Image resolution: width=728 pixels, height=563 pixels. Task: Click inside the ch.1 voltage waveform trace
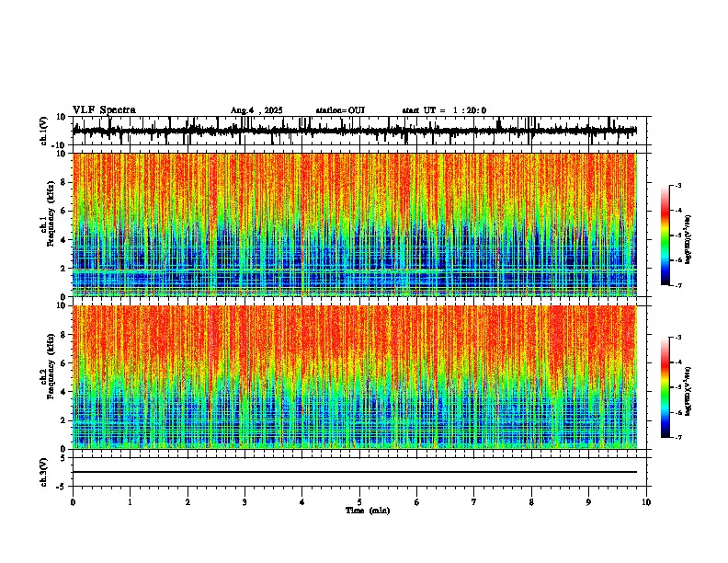pyautogui.click(x=354, y=131)
